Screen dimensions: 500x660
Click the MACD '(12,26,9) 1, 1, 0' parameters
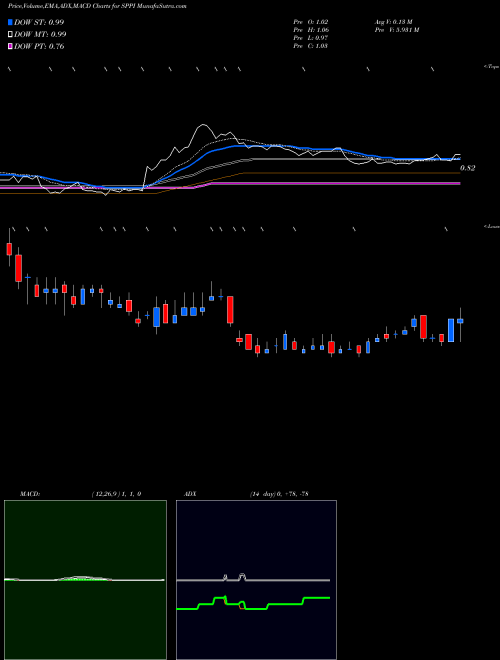pos(116,494)
